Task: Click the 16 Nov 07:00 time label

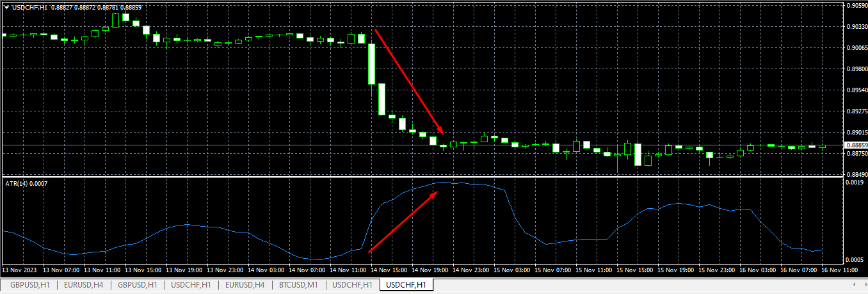Action: pyautogui.click(x=800, y=270)
